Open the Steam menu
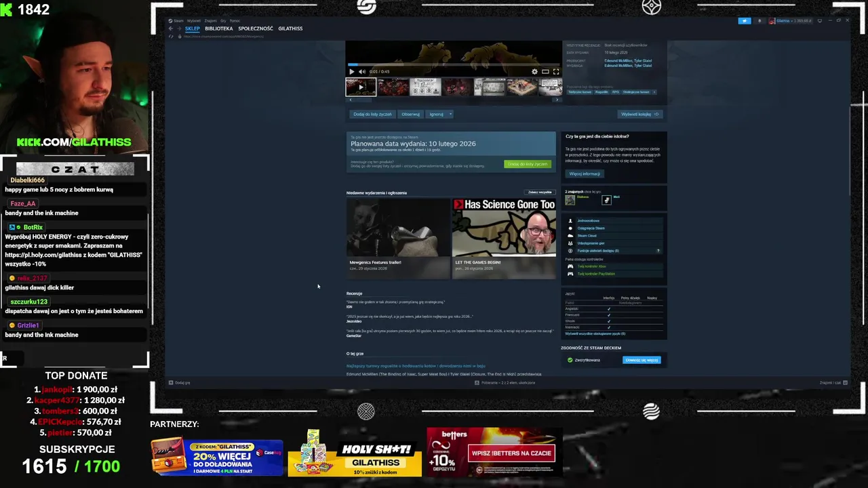Screen dimensions: 868x488 pyautogui.click(x=178, y=21)
